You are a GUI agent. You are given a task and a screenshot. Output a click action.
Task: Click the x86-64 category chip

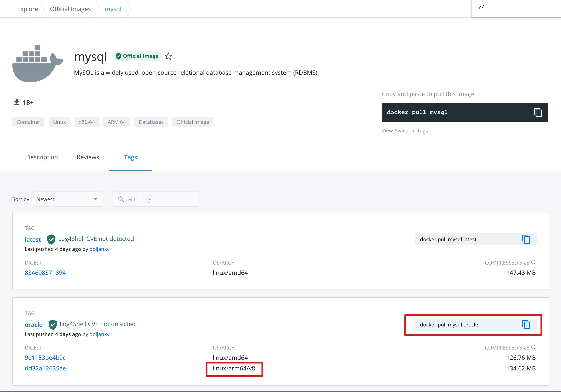87,122
